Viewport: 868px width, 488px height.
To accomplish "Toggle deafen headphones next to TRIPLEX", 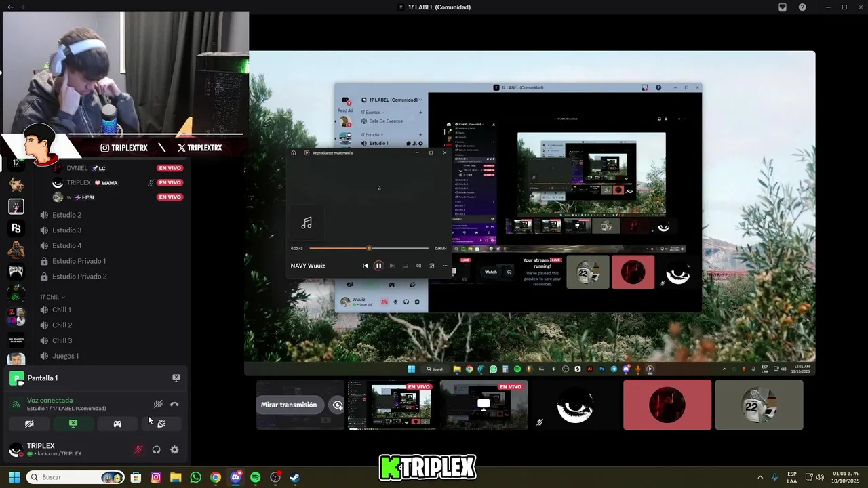I will tap(157, 449).
